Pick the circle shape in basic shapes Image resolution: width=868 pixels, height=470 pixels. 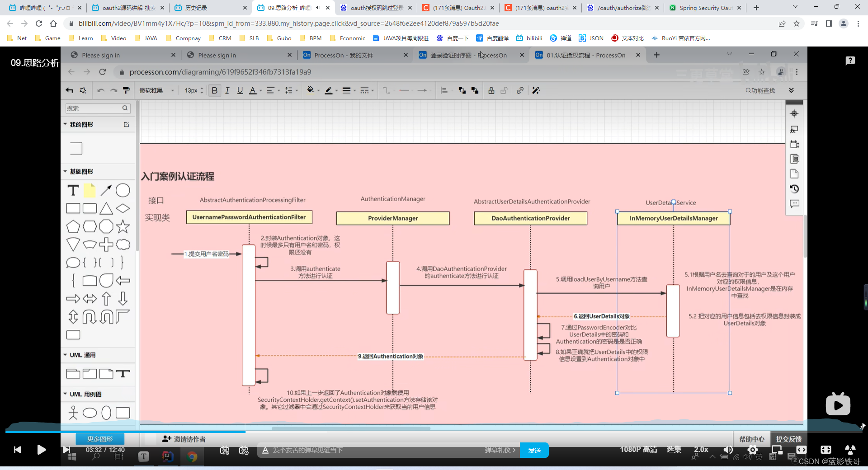[x=123, y=190]
